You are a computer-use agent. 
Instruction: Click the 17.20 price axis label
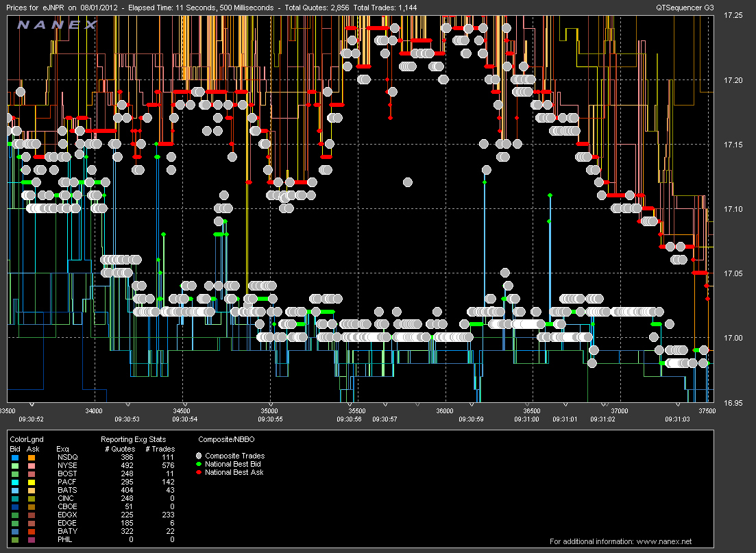733,80
